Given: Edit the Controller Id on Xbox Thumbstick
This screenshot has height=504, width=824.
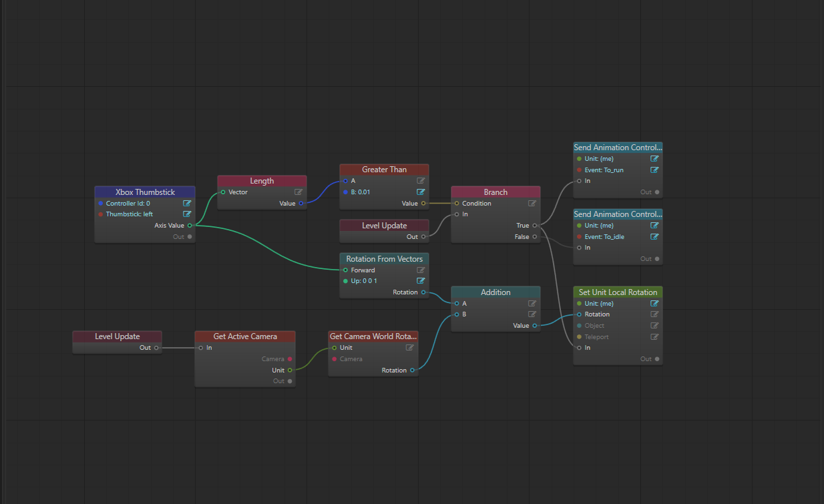Looking at the screenshot, I should click(x=188, y=203).
